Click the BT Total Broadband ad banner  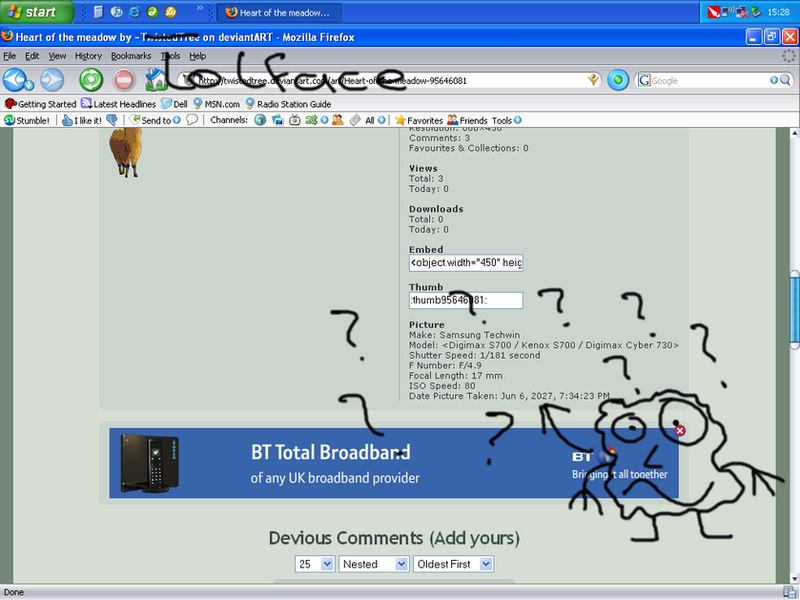click(394, 463)
